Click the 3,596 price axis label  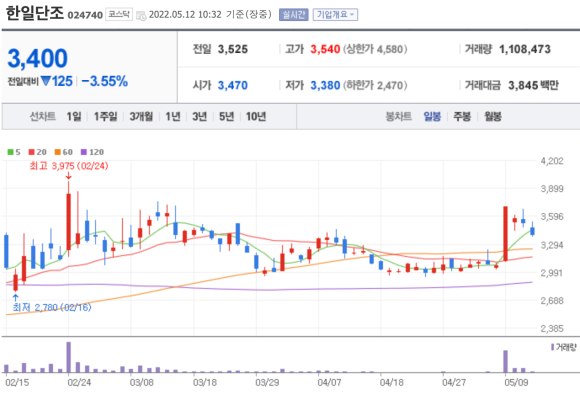coord(552,216)
